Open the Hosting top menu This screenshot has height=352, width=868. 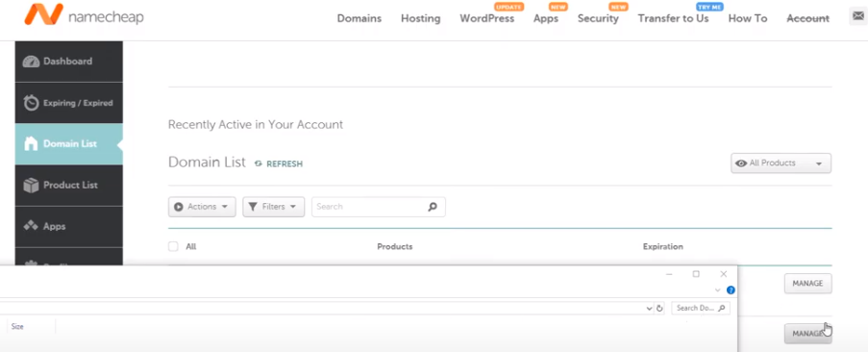pos(421,18)
